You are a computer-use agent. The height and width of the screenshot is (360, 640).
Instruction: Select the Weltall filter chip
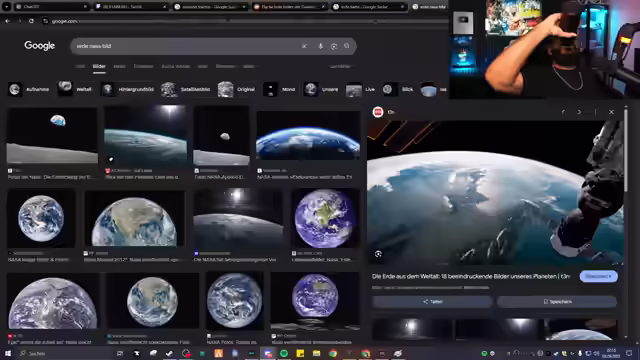[75, 89]
